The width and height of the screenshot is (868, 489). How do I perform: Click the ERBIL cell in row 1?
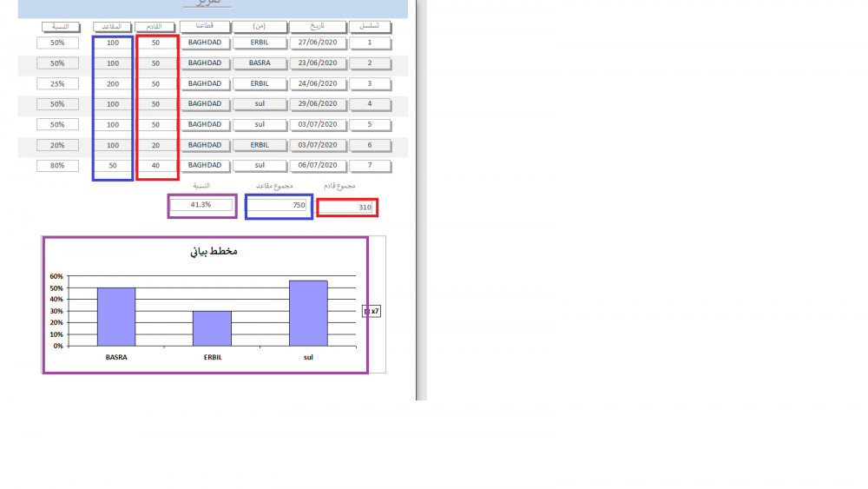(260, 43)
